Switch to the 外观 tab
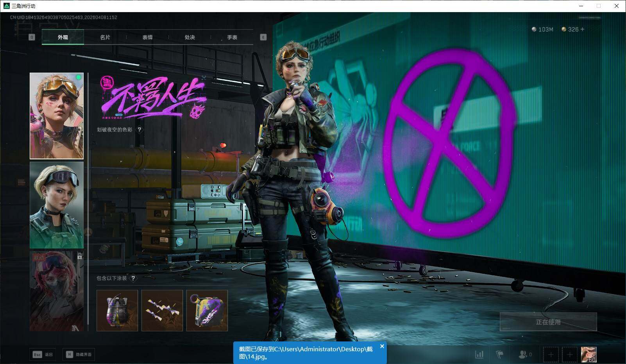 tap(63, 37)
